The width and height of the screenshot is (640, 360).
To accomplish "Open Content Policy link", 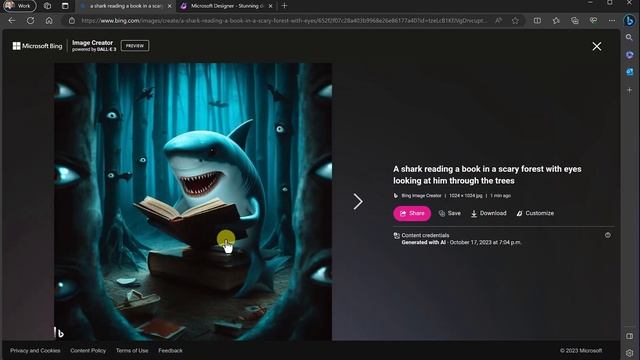I will 88,351.
